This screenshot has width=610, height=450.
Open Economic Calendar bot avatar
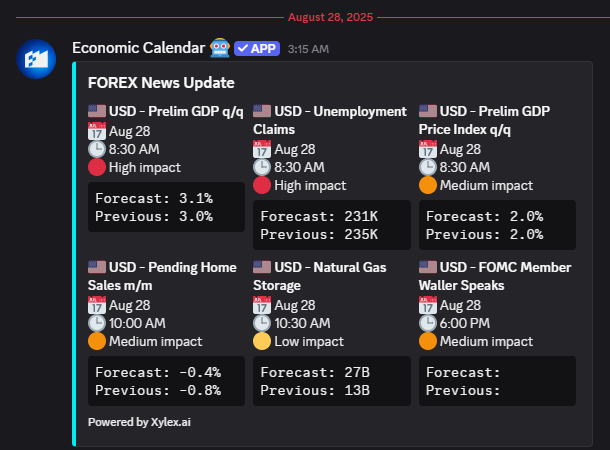[36, 59]
